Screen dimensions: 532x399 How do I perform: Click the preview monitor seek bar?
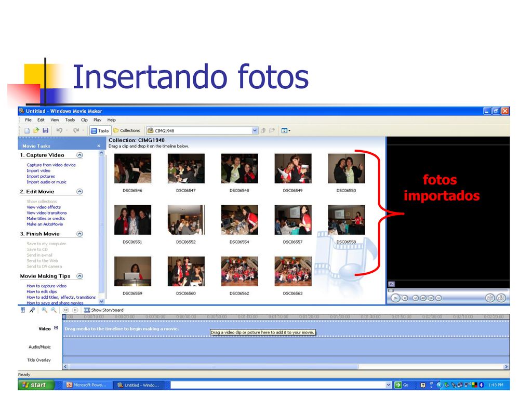tap(448, 291)
